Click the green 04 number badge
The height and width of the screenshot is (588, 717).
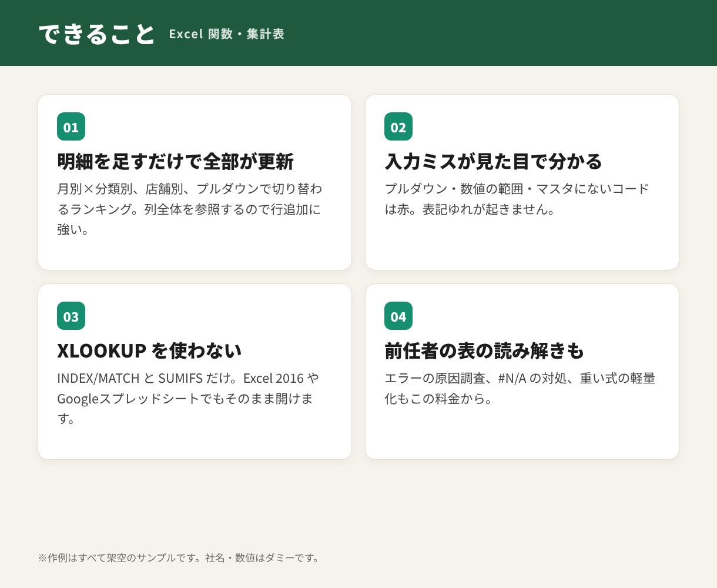click(x=398, y=316)
